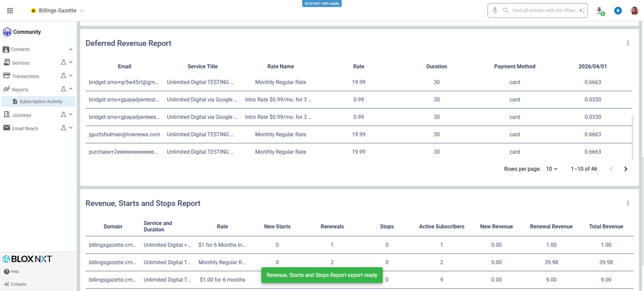The height and width of the screenshot is (291, 644).
Task: Click the Journeys chevron expander
Action: (71, 115)
